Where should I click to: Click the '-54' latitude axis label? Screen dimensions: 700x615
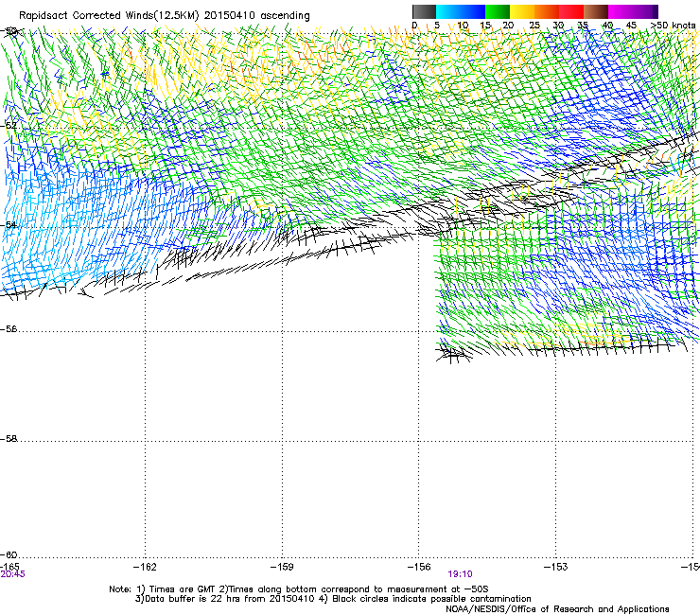[x=9, y=224]
